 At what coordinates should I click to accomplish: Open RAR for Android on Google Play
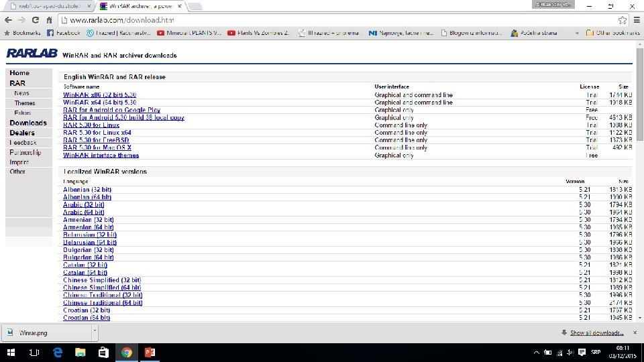click(x=112, y=110)
